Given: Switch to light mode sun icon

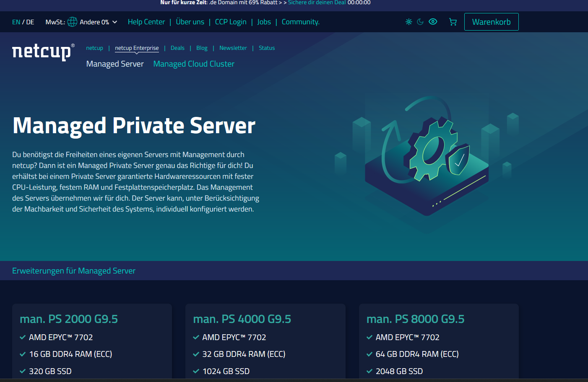Looking at the screenshot, I should 408,22.
